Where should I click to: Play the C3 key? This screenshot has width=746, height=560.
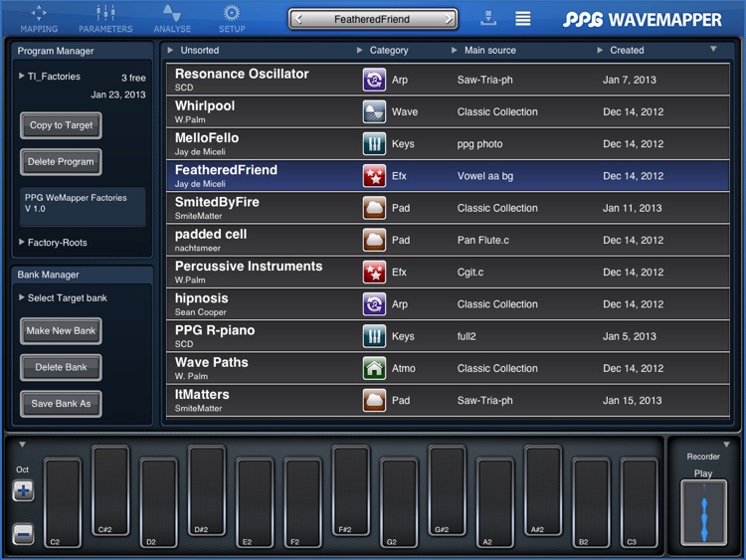click(640, 502)
